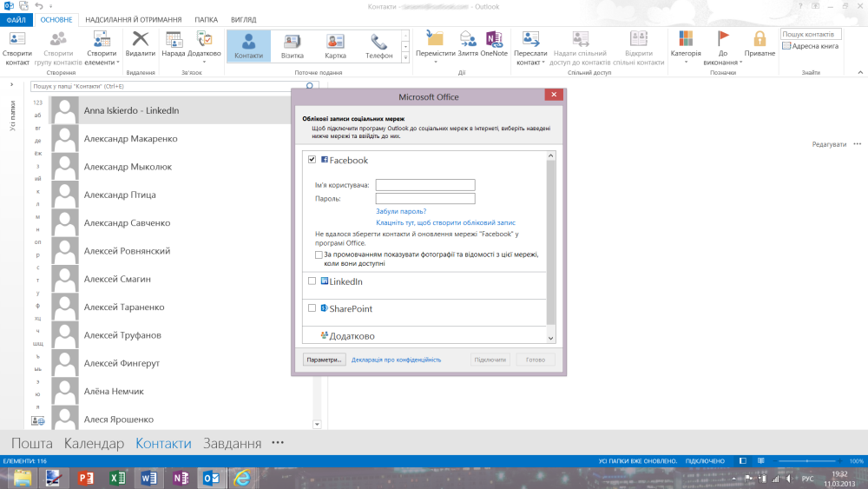Click the Пошук контактів search field

coord(811,34)
